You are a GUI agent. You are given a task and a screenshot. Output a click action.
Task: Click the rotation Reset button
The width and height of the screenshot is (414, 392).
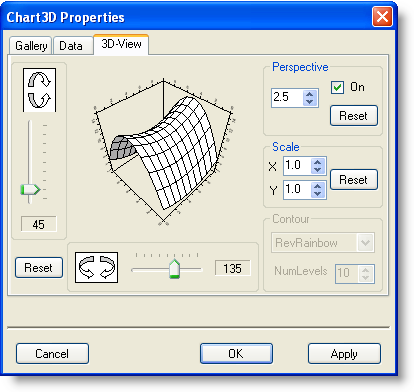39,267
